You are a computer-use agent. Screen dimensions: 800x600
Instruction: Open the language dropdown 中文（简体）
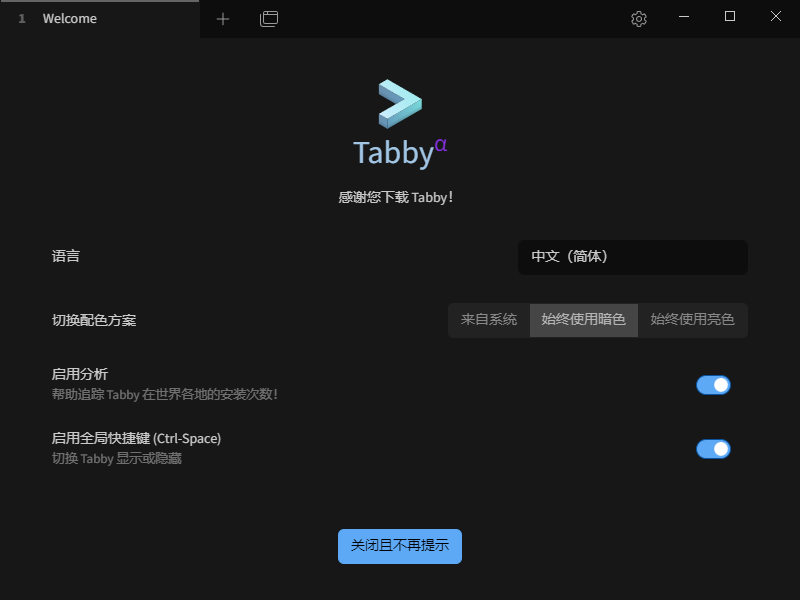click(x=633, y=257)
